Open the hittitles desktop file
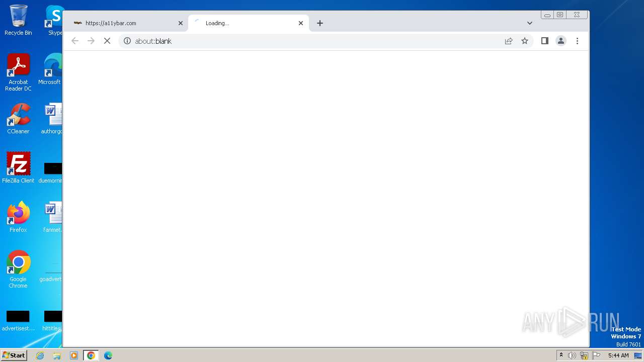The image size is (644, 362). pyautogui.click(x=52, y=320)
